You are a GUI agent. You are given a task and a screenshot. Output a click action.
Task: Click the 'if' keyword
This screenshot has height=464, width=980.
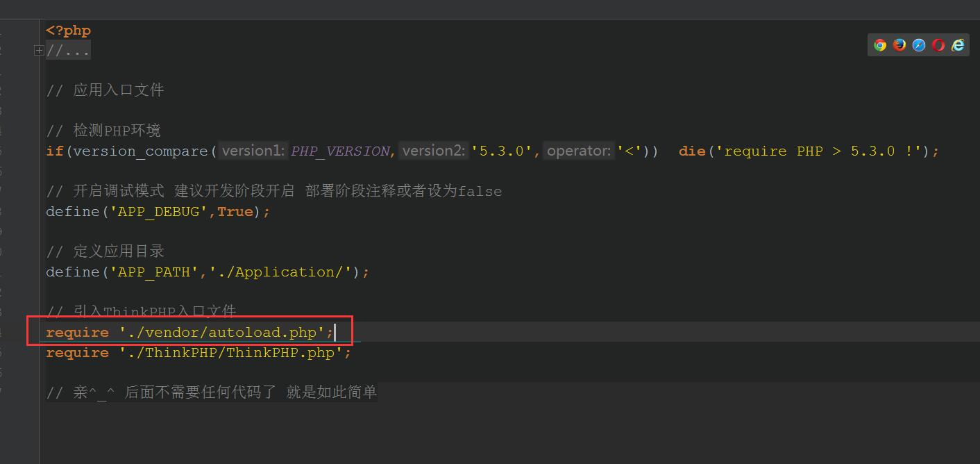(x=54, y=151)
